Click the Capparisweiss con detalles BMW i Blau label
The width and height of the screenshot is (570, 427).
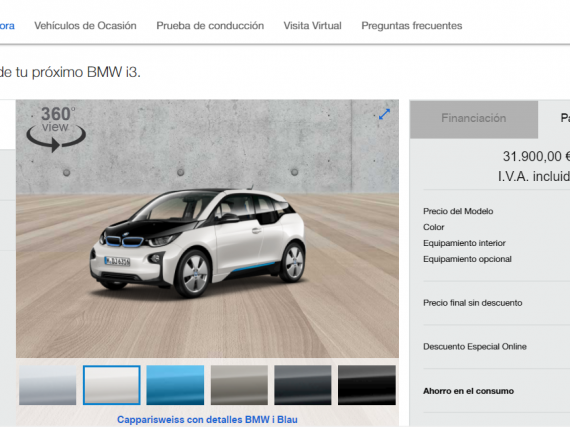point(207,420)
